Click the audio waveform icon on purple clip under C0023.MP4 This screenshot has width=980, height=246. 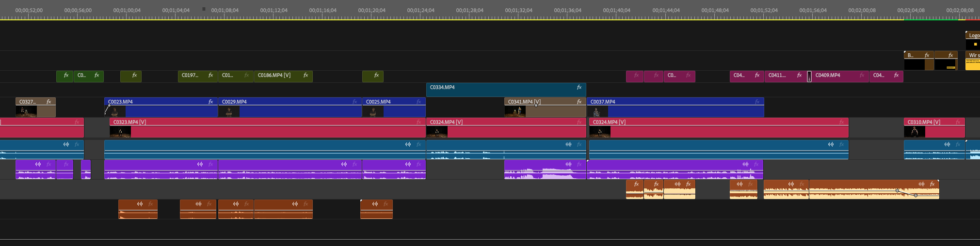200,164
